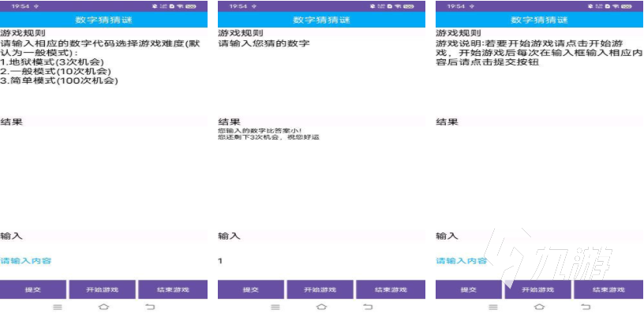Click 结果 heading on the guess result screen

point(229,122)
